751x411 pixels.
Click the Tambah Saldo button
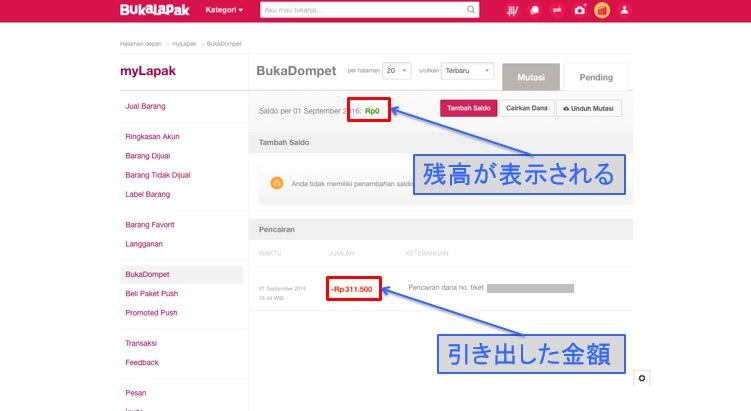(x=468, y=108)
